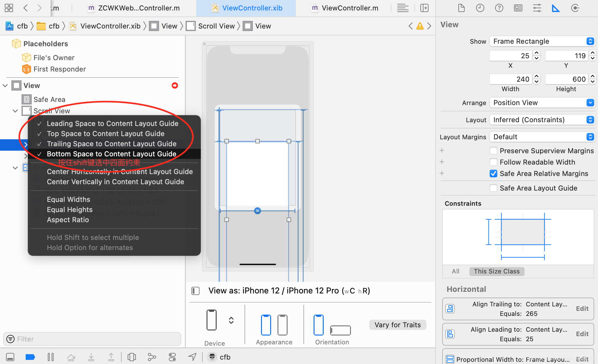
Task: Hide the debug area button
Action: coord(10,357)
